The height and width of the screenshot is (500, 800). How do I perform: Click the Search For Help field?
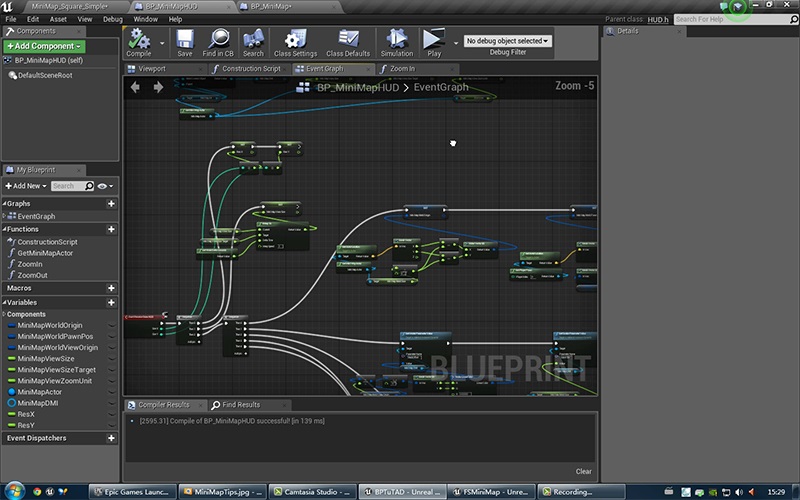(731, 19)
